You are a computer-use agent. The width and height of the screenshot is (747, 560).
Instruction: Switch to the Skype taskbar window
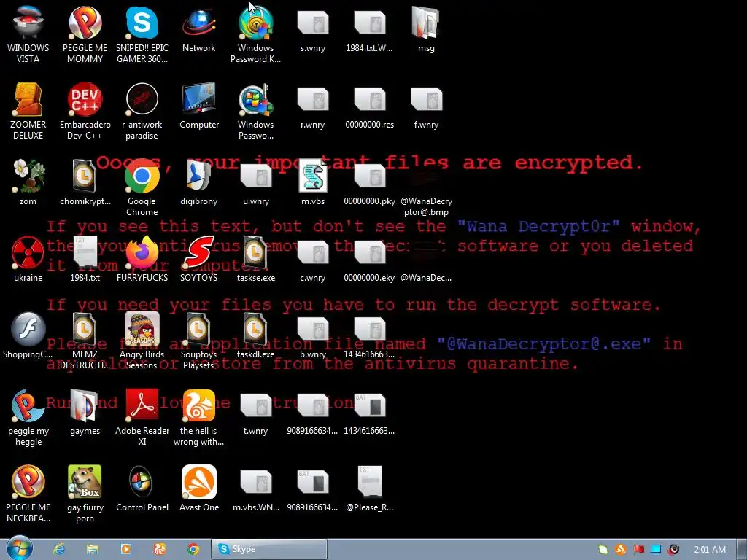pos(269,549)
